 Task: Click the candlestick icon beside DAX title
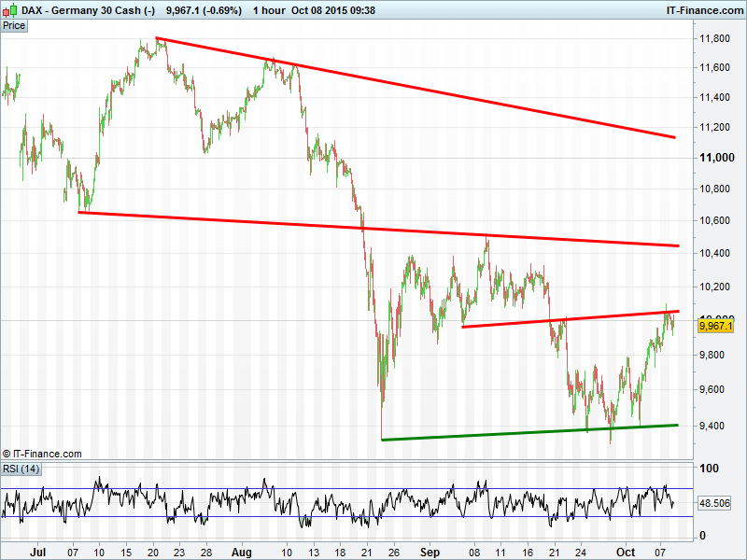click(10, 9)
